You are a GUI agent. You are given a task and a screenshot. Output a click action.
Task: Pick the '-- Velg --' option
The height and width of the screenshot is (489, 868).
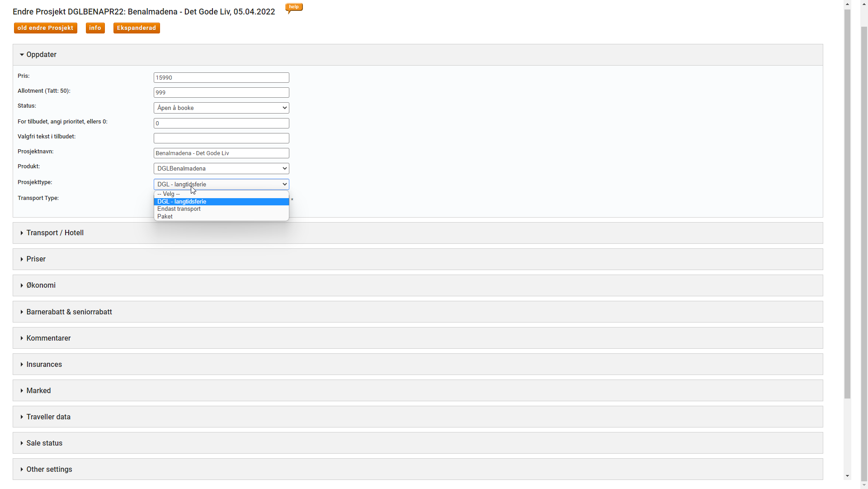169,194
